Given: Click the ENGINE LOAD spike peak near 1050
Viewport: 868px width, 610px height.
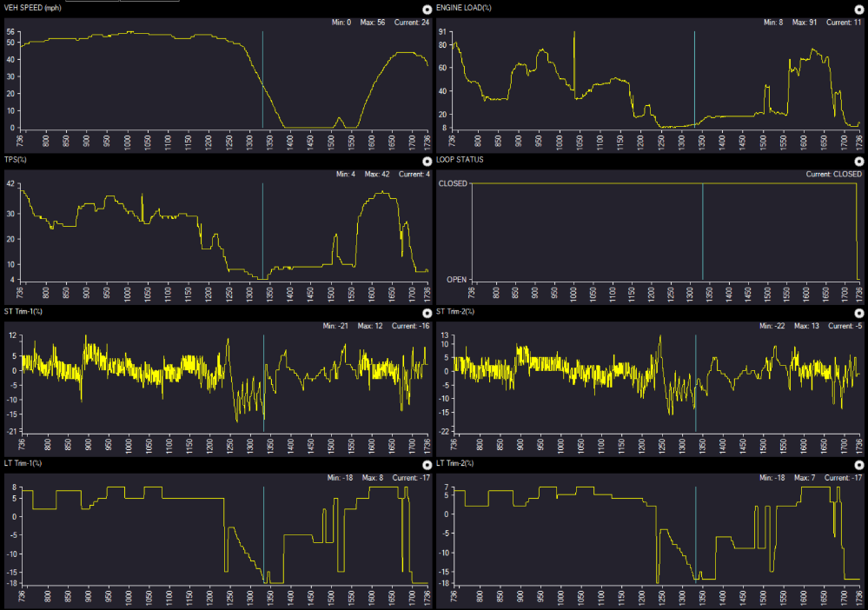Looking at the screenshot, I should tap(574, 35).
